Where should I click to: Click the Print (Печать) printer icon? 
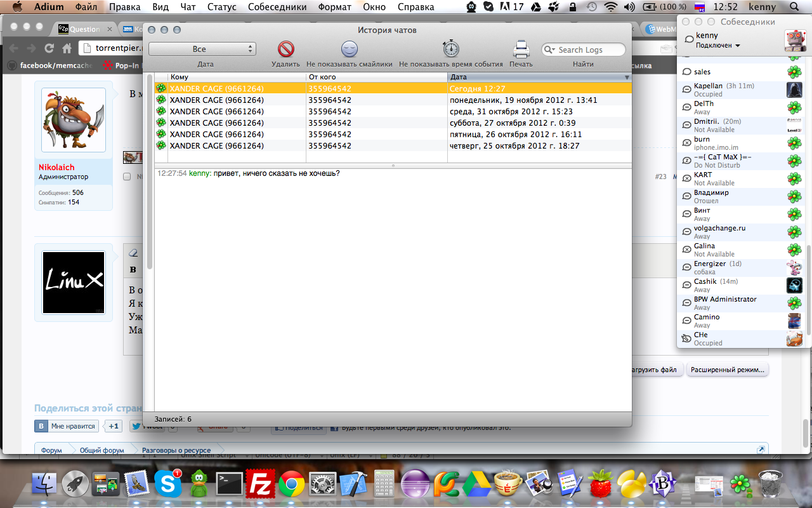tap(521, 50)
